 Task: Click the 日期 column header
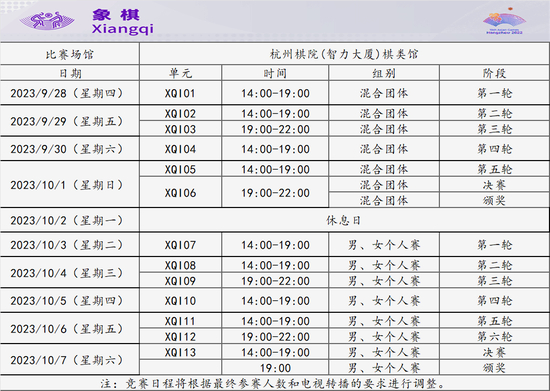click(69, 73)
